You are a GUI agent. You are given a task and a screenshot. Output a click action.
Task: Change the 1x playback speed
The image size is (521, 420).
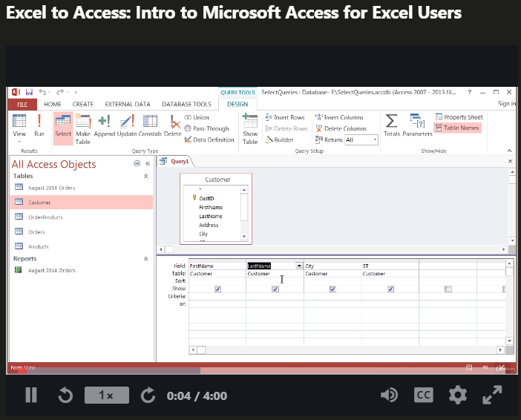(x=107, y=396)
